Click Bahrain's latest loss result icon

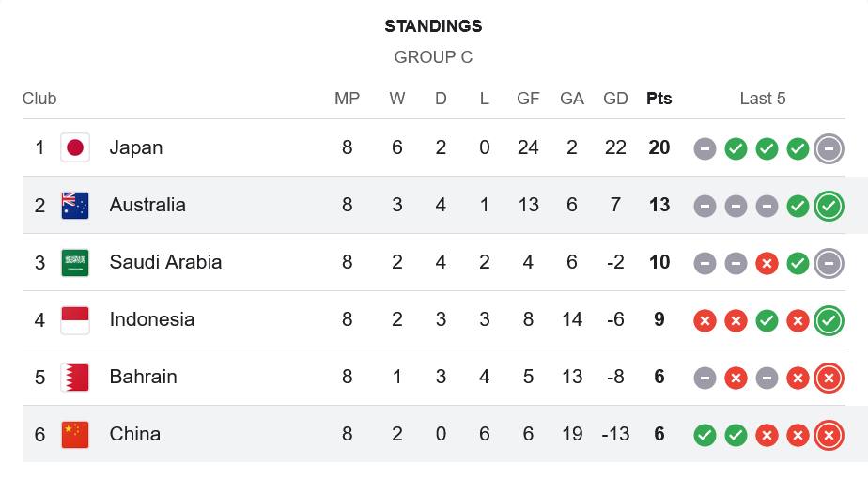[x=829, y=378]
